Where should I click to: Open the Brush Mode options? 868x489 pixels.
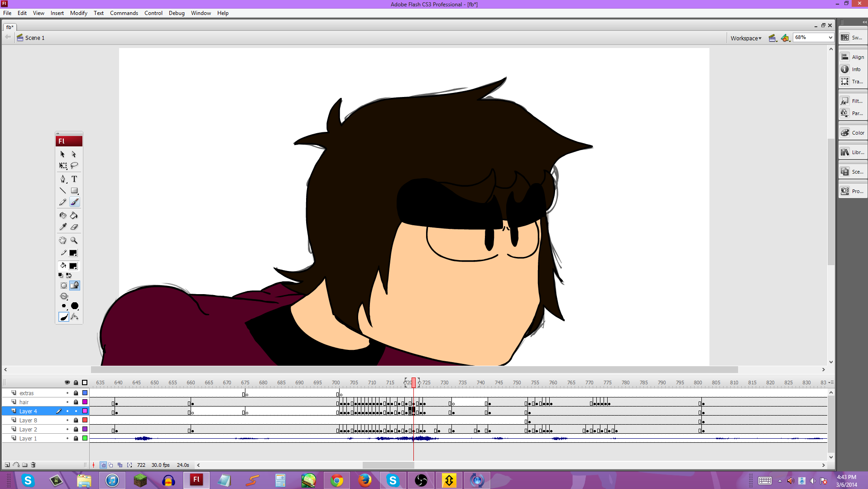tap(64, 296)
